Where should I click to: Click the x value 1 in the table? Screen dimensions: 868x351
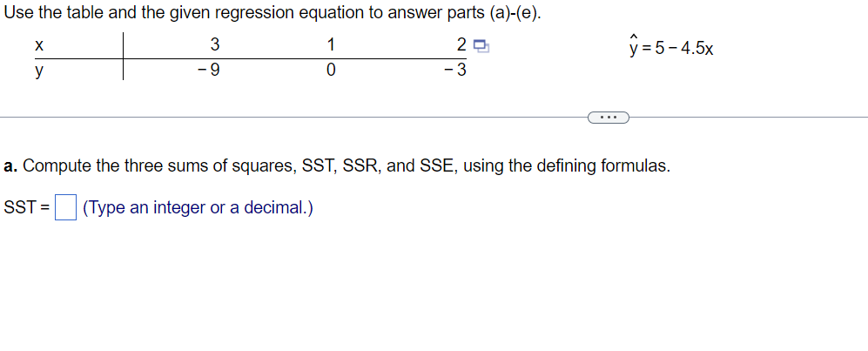pos(331,44)
